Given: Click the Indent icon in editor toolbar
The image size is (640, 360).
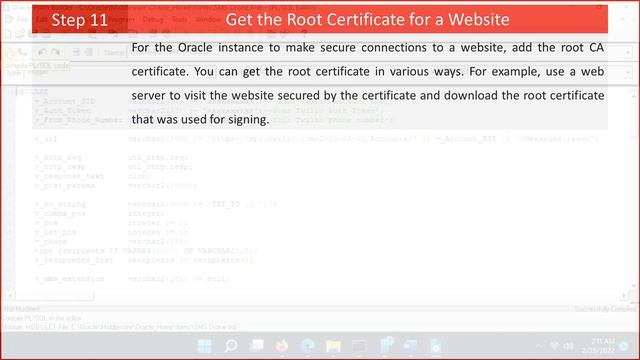Looking at the screenshot, I should [x=88, y=52].
